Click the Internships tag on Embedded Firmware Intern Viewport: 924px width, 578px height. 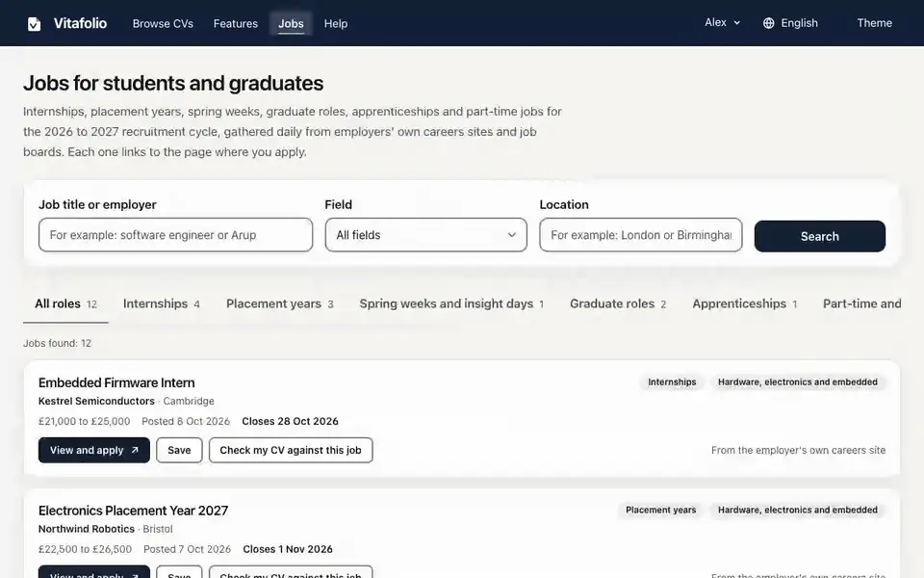tap(672, 382)
